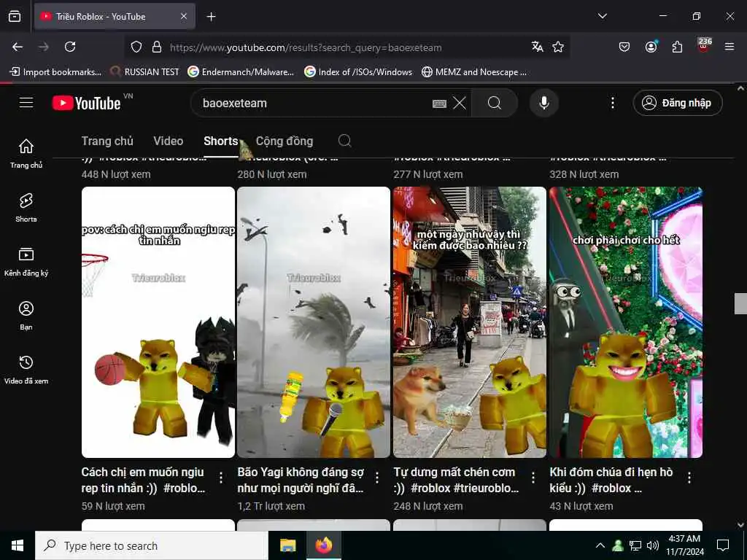Open the Endermanch/Malware bookmark
The height and width of the screenshot is (560, 747).
(241, 72)
